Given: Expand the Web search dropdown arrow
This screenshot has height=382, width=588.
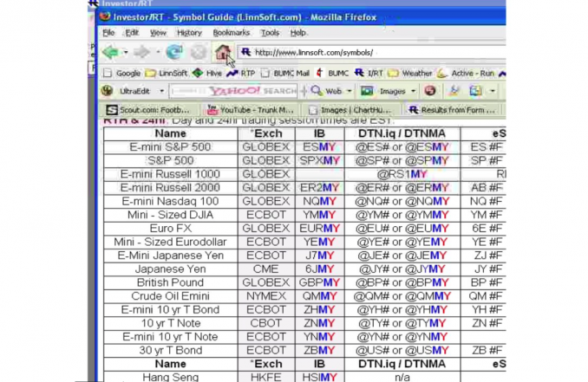Looking at the screenshot, I should 349,91.
